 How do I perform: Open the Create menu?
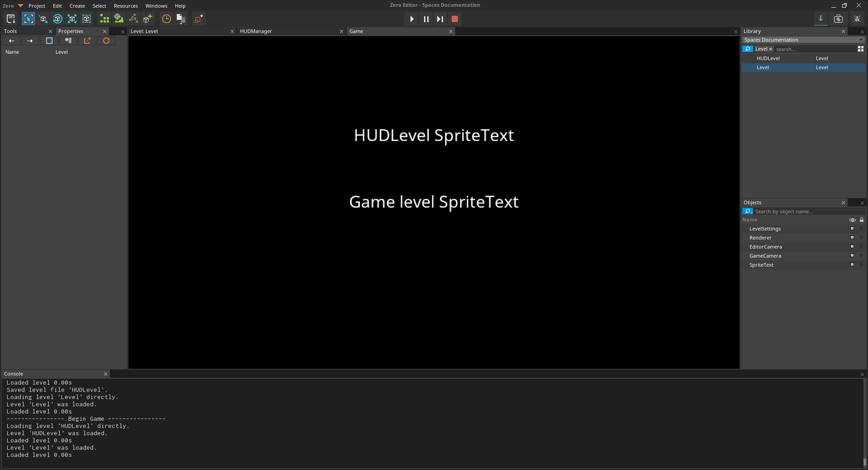pos(77,6)
